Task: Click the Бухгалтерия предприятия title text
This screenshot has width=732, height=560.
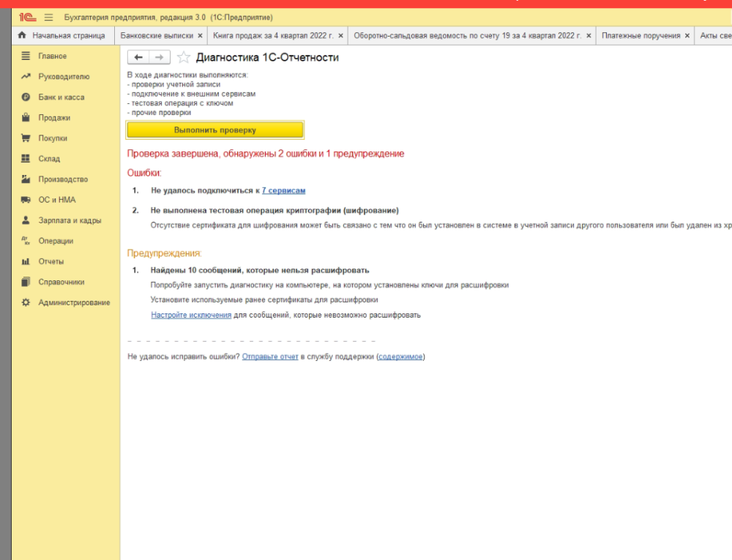Action: [x=168, y=18]
